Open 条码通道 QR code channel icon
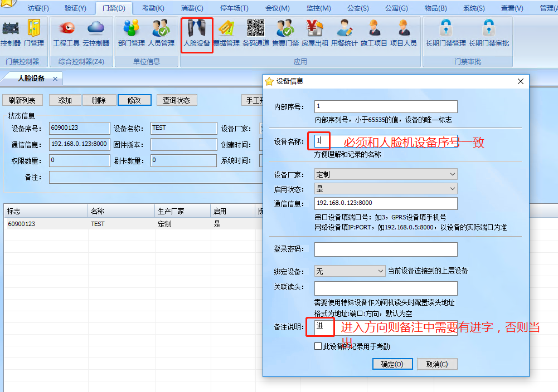Viewport: 558px width, 392px height. (256, 32)
